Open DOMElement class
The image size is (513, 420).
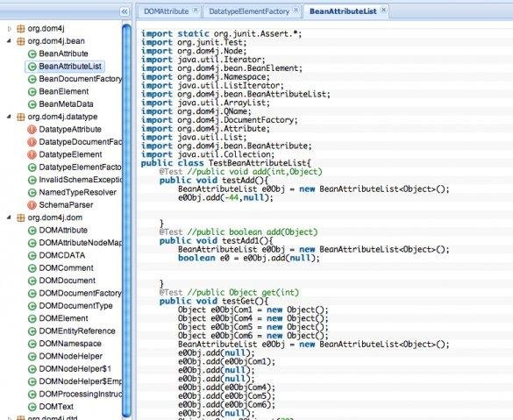(63, 318)
